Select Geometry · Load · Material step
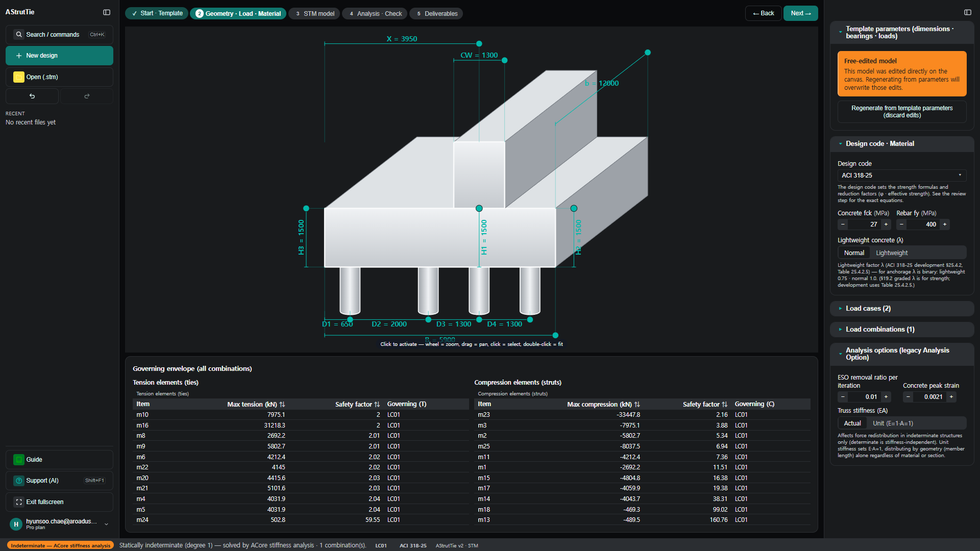 (x=238, y=14)
